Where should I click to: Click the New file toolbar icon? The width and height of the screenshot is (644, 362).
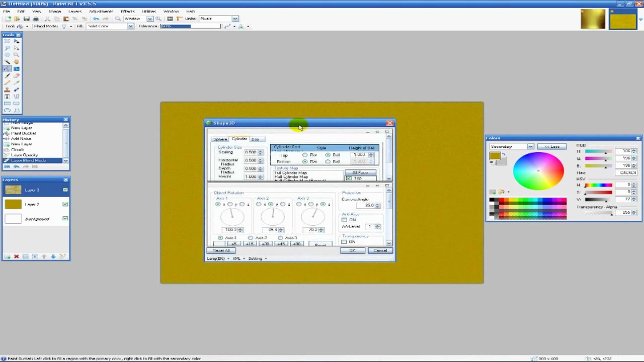[x=8, y=19]
